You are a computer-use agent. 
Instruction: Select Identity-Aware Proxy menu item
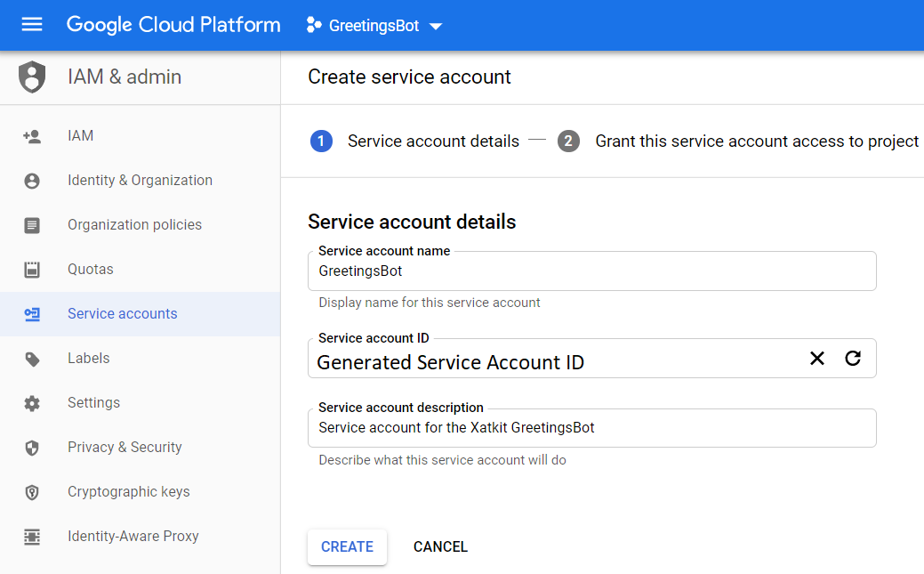(x=133, y=537)
